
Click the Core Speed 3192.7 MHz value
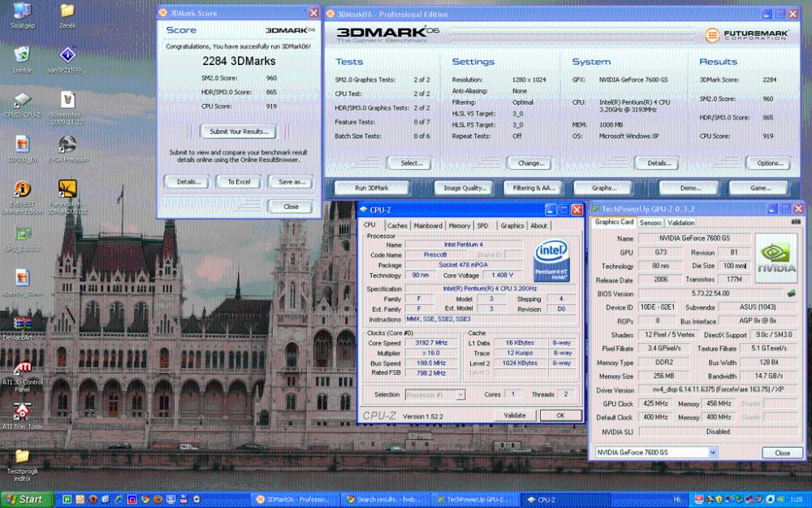431,343
